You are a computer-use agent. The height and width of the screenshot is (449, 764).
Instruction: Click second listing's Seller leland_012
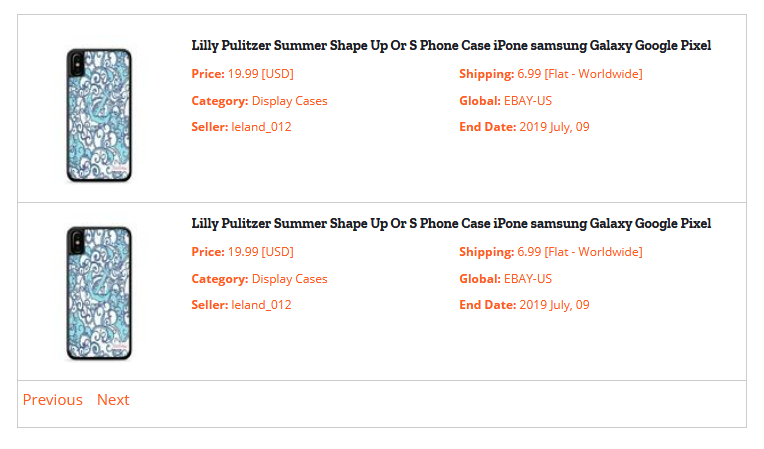pyautogui.click(x=241, y=305)
